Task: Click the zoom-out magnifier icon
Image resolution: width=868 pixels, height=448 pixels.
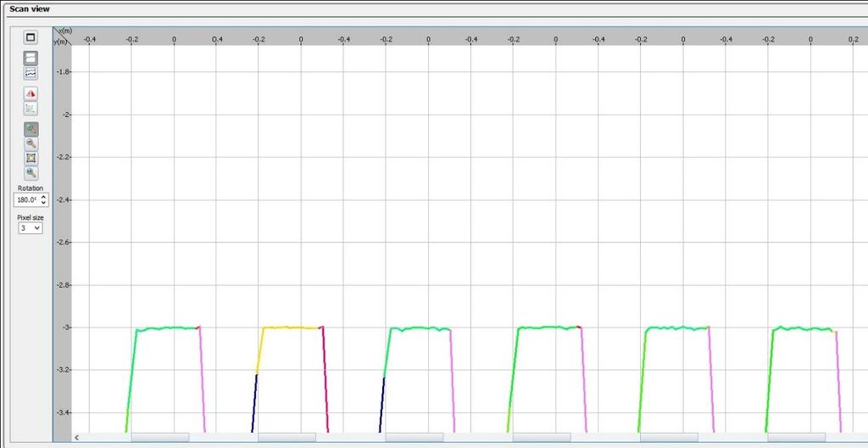Action: pos(31,143)
